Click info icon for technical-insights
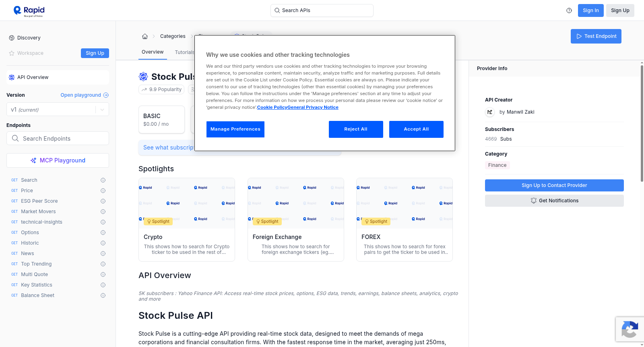The height and width of the screenshot is (347, 644). (103, 222)
